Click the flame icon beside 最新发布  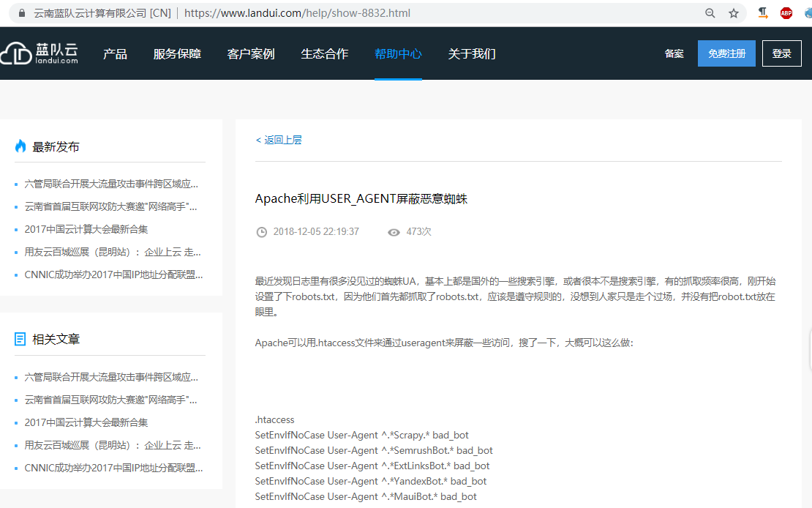pos(20,146)
